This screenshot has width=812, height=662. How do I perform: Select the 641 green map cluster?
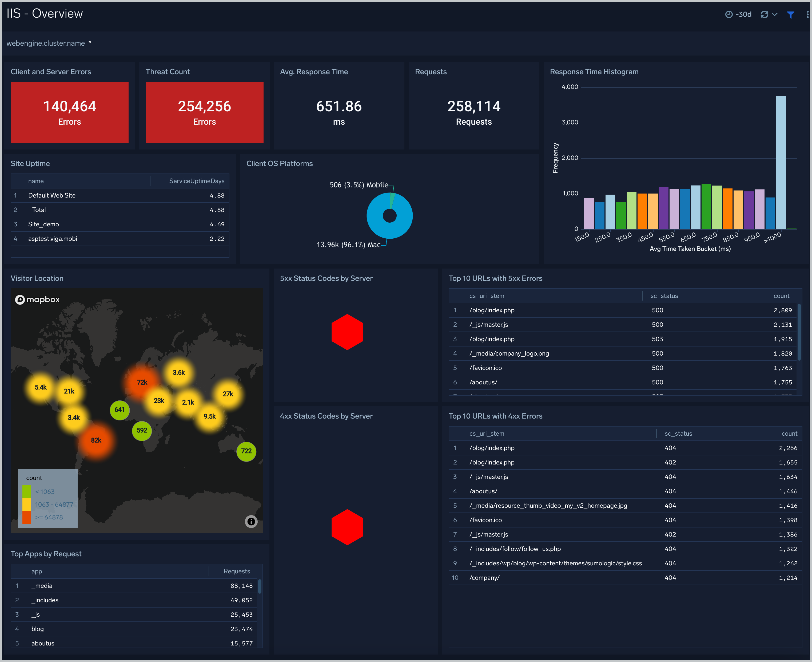(120, 410)
